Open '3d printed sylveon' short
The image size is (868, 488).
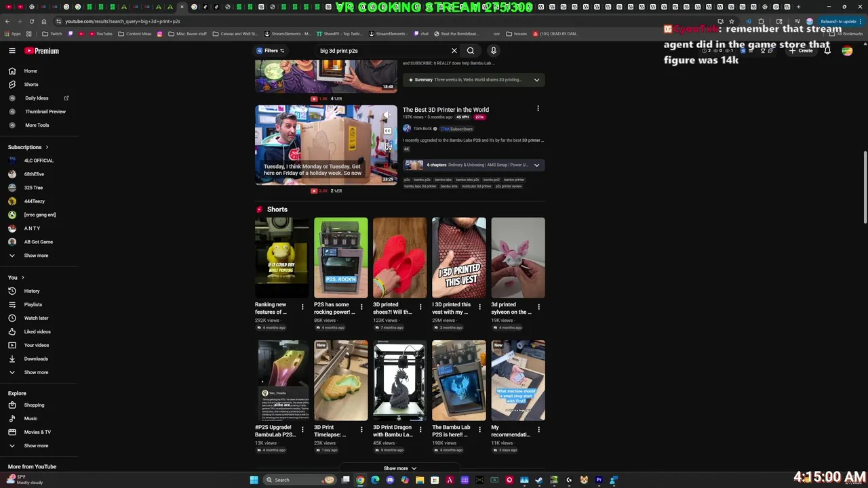[517, 258]
